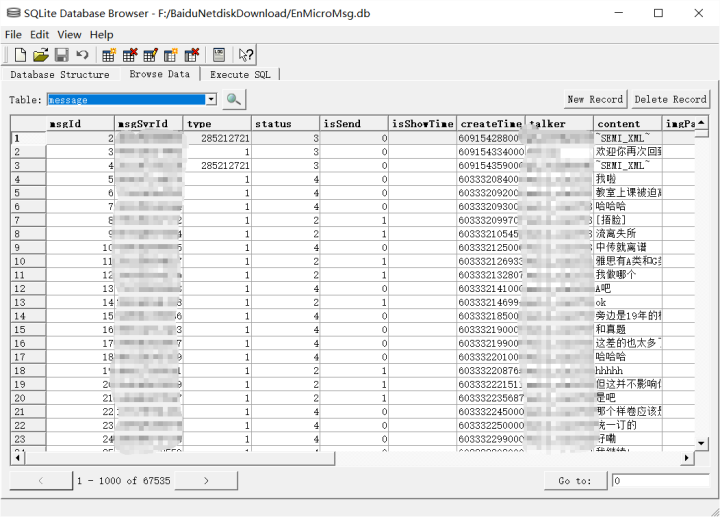Activate the What's This help pointer icon
This screenshot has height=517, width=720.
tap(246, 55)
